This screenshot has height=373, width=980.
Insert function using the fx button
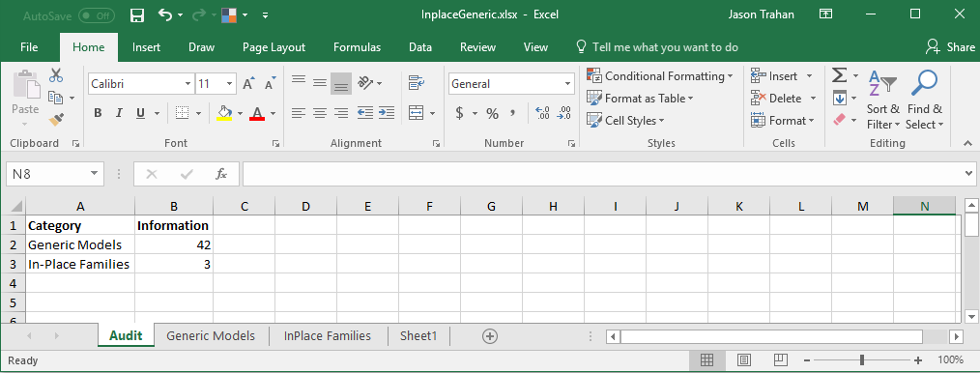coord(221,174)
